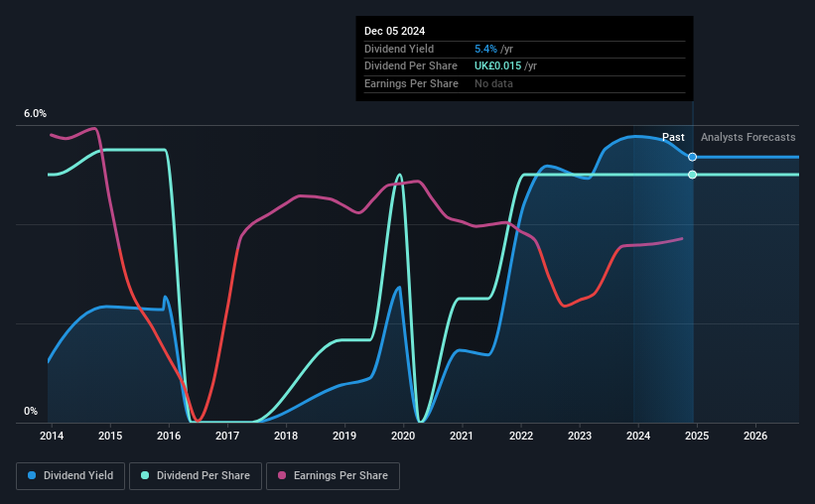
Task: Click the UK£0.015 dividend per share value
Action: point(497,66)
